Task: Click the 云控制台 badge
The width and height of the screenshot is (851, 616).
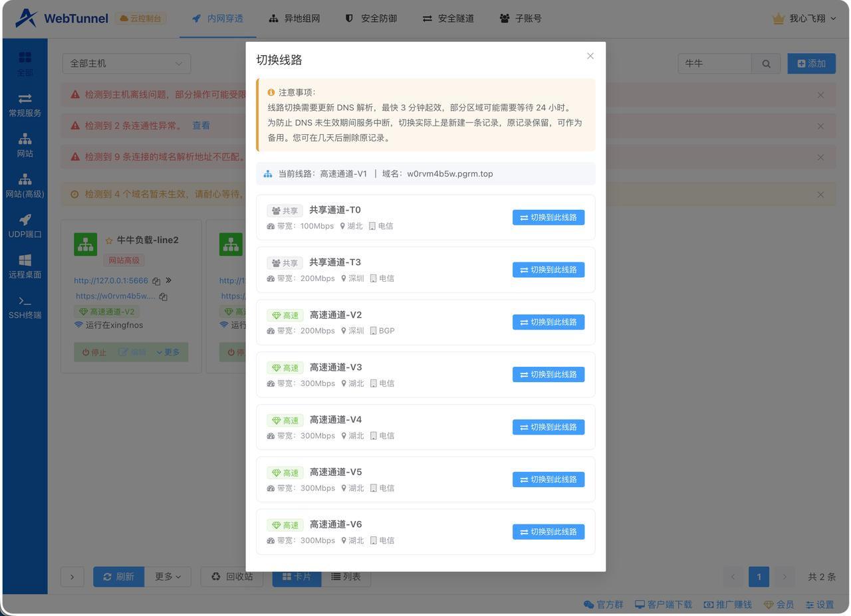Action: pyautogui.click(x=140, y=19)
